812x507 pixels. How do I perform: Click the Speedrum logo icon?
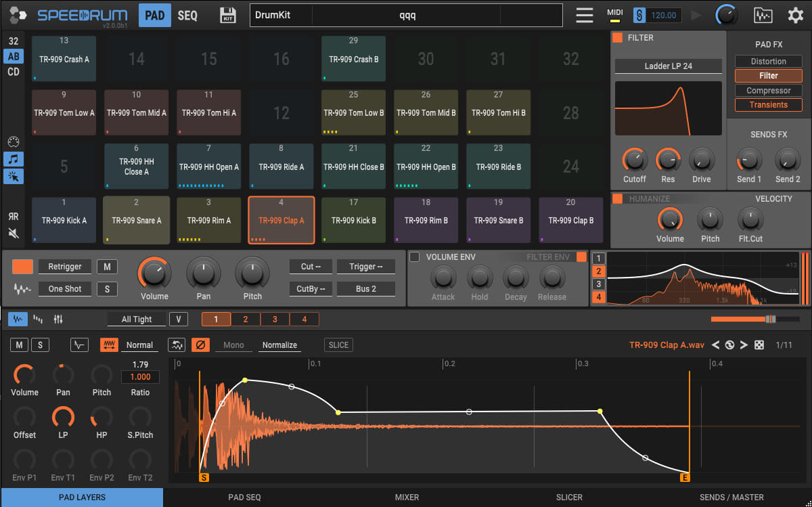point(18,15)
